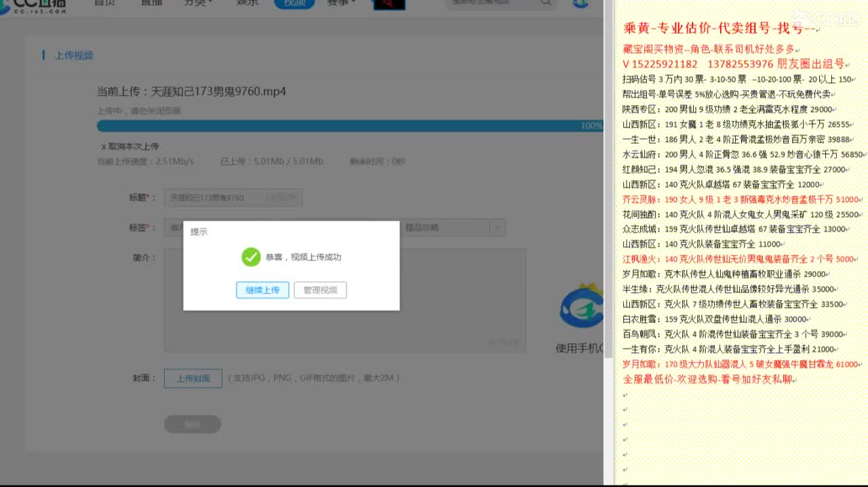Click line 花间独酌：140克火队 25500
868x487 pixels.
click(x=741, y=214)
